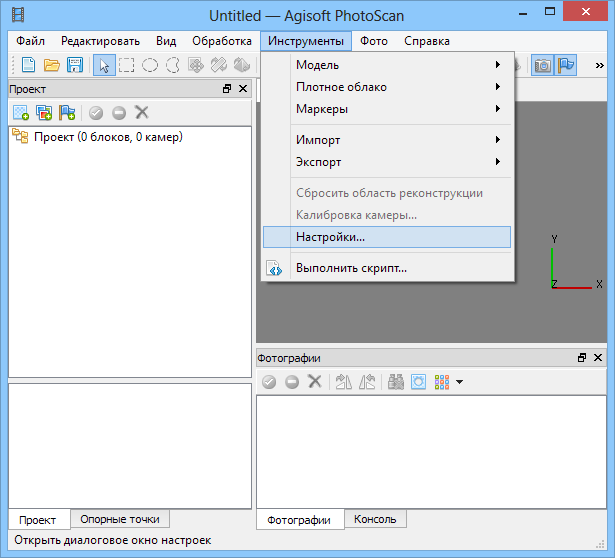Create a new project with the blank page icon

click(28, 65)
